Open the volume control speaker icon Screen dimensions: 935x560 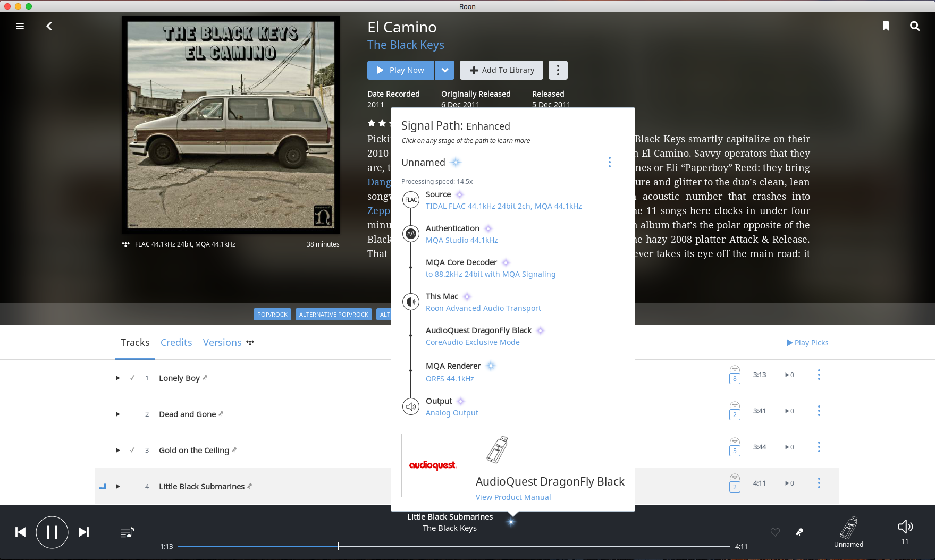(905, 527)
